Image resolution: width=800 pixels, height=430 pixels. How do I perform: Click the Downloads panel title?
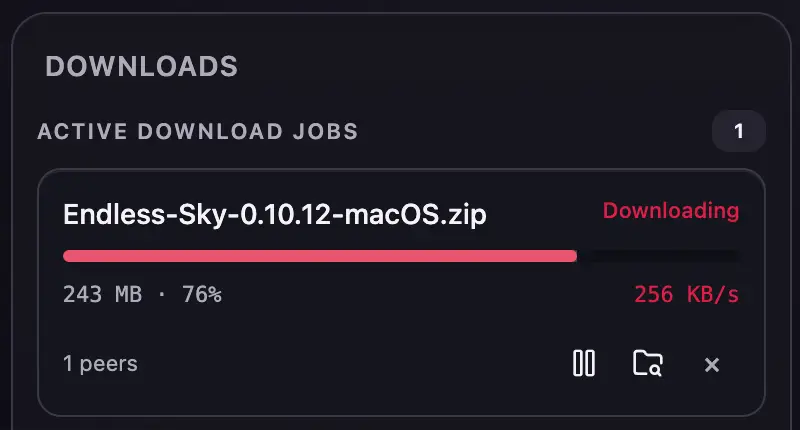point(142,66)
